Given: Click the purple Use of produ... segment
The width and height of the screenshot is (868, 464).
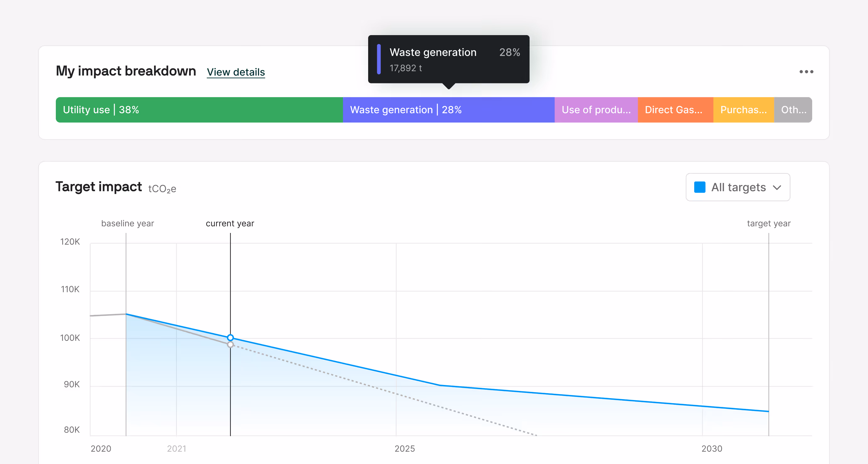Looking at the screenshot, I should (596, 110).
